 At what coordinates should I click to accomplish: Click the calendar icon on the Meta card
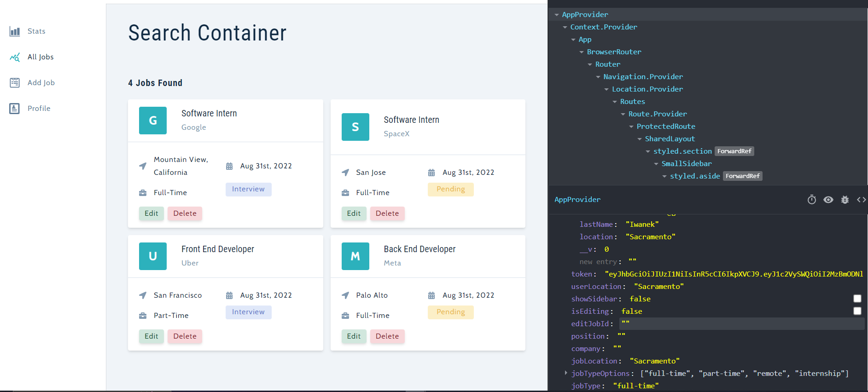coord(431,295)
